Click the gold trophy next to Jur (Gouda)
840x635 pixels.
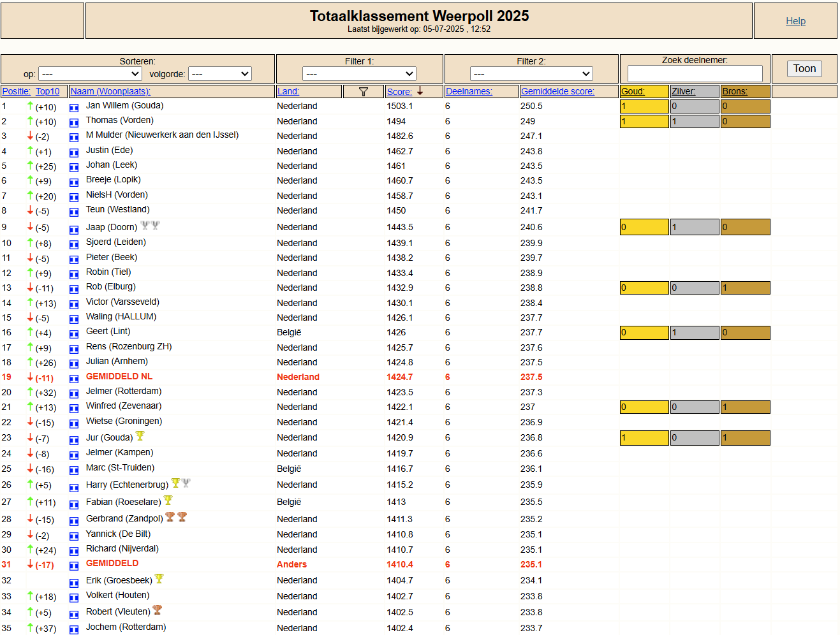tap(140, 436)
